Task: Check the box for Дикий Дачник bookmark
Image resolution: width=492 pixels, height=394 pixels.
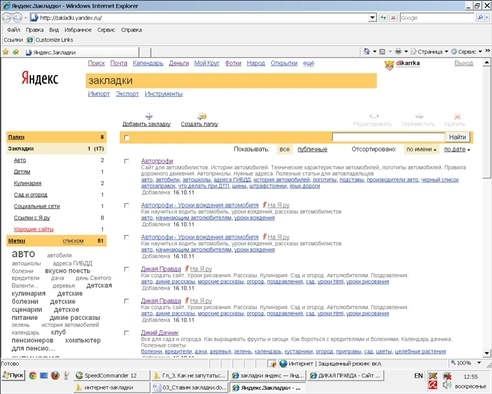Action: (x=126, y=333)
